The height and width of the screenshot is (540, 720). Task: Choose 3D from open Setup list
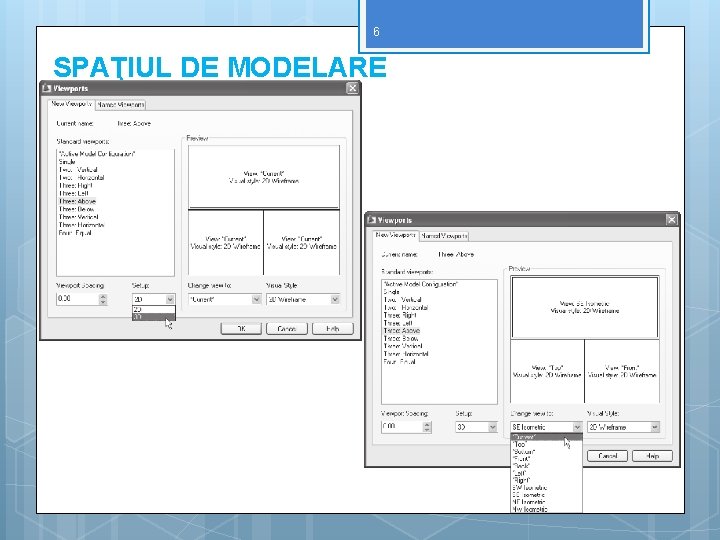[153, 316]
